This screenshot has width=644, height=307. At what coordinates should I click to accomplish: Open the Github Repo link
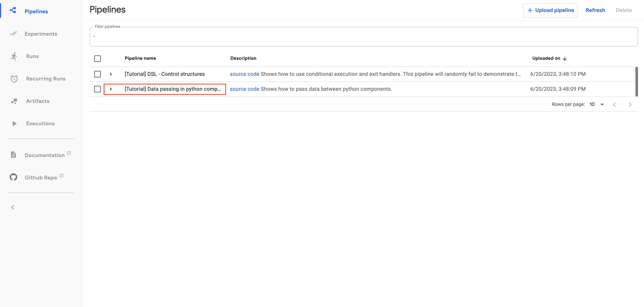pos(41,178)
